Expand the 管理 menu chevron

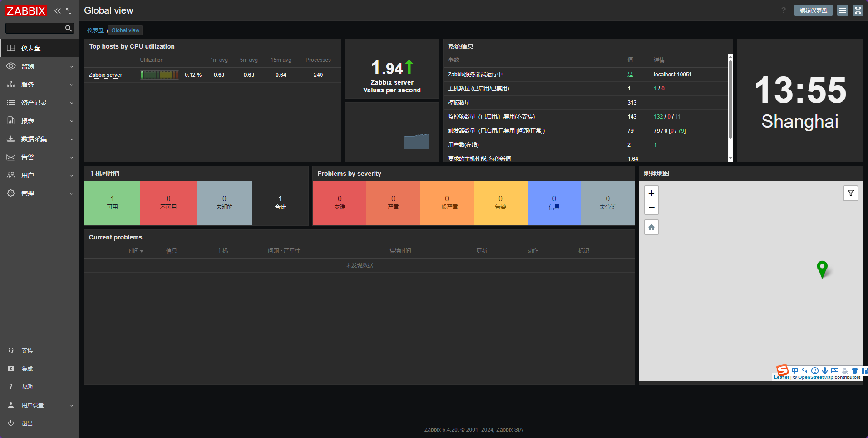pyautogui.click(x=72, y=194)
